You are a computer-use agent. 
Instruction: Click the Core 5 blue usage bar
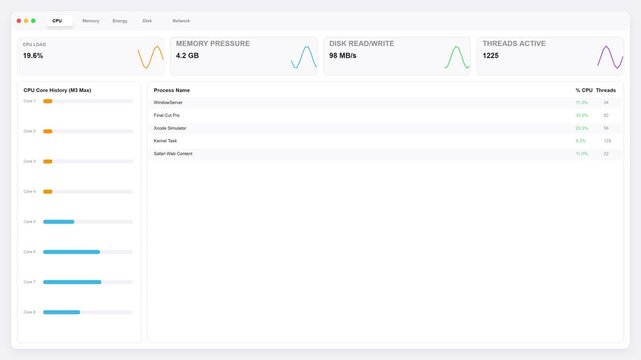(59, 222)
